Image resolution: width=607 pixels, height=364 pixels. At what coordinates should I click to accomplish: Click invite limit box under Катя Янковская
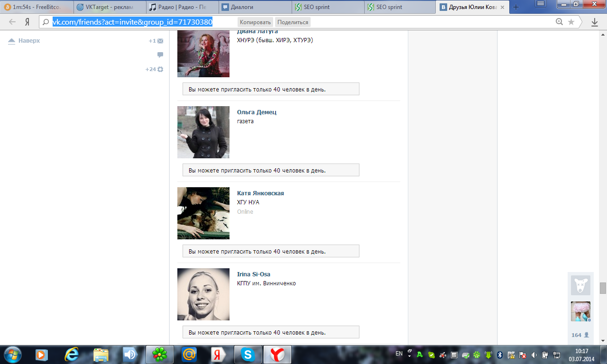(271, 251)
